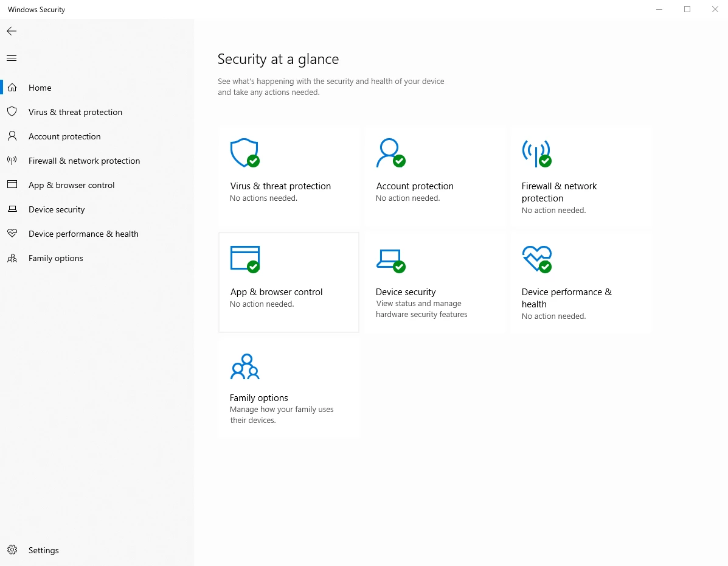Click the Settings gear icon
This screenshot has height=566, width=728.
12,550
